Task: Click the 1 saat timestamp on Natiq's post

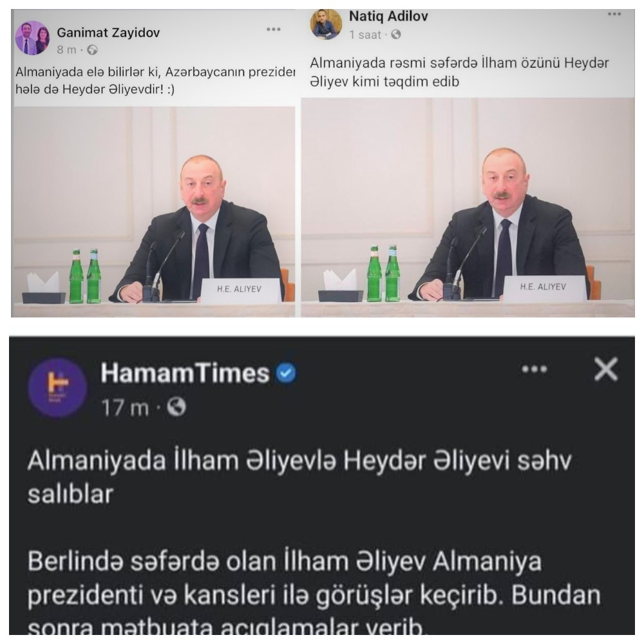Action: [365, 35]
